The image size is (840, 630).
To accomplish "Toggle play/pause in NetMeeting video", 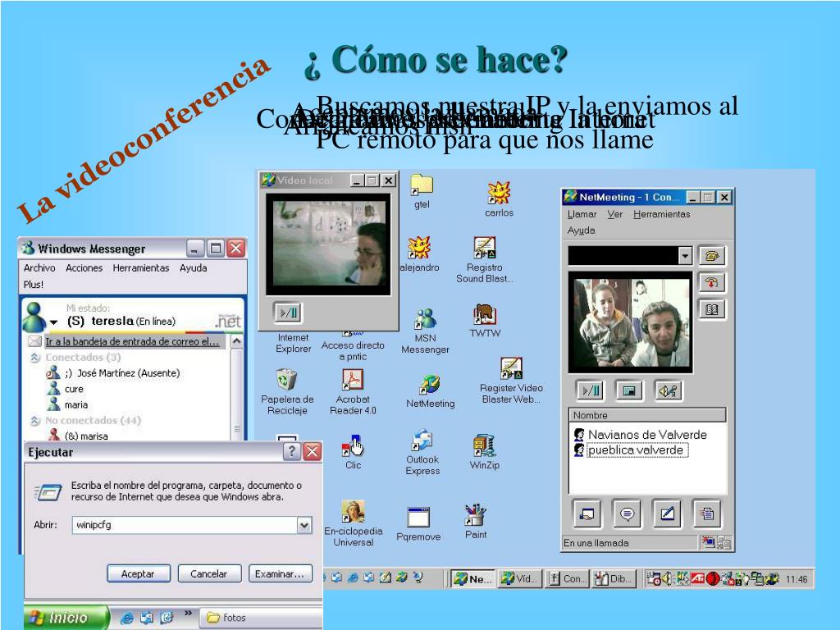I will 591,390.
